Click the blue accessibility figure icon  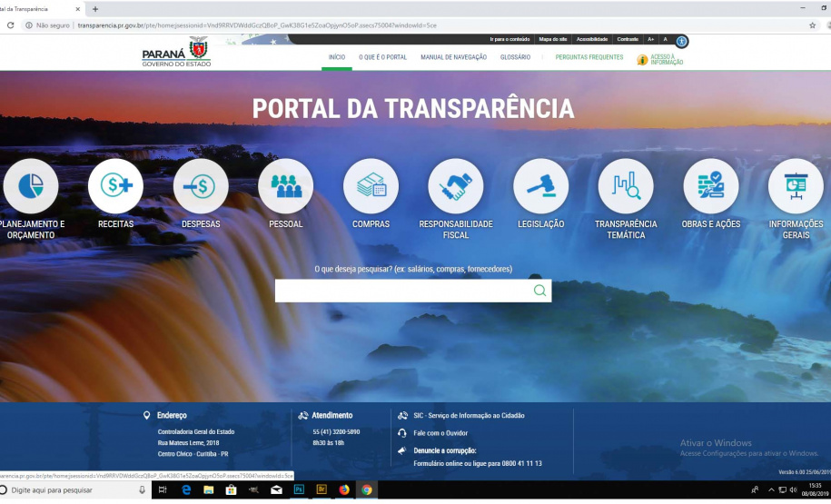click(x=681, y=41)
